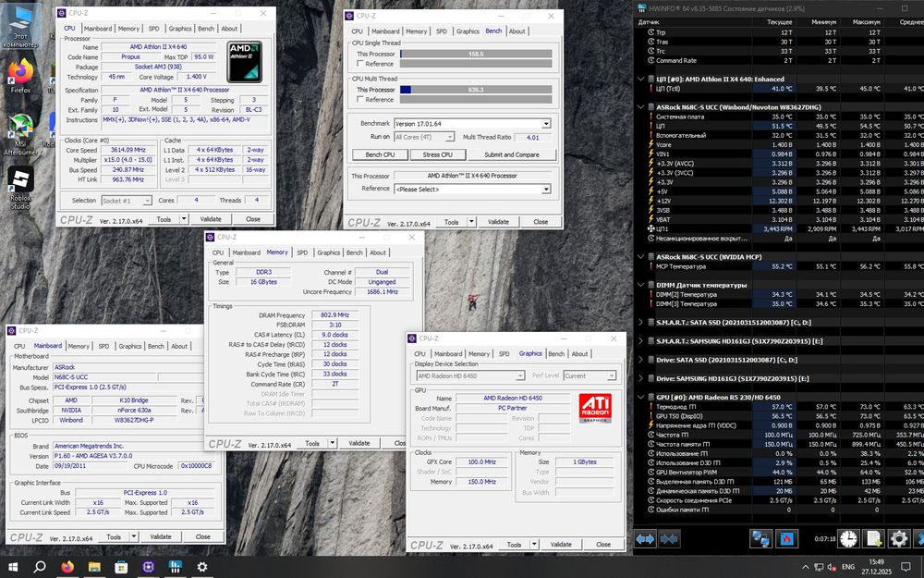Image resolution: width=924 pixels, height=578 pixels.
Task: Select the Vcore sensor row in HWiNFO
Action: click(x=779, y=144)
